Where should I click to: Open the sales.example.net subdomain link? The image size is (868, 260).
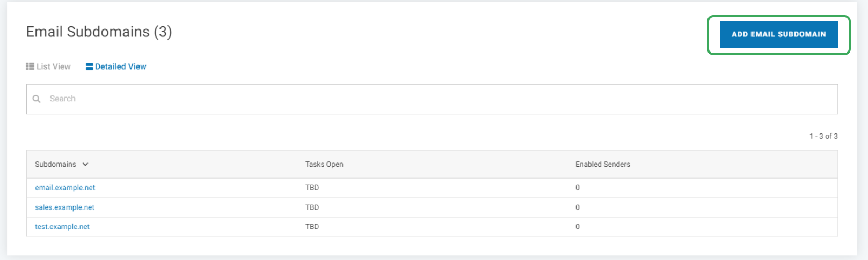(64, 207)
